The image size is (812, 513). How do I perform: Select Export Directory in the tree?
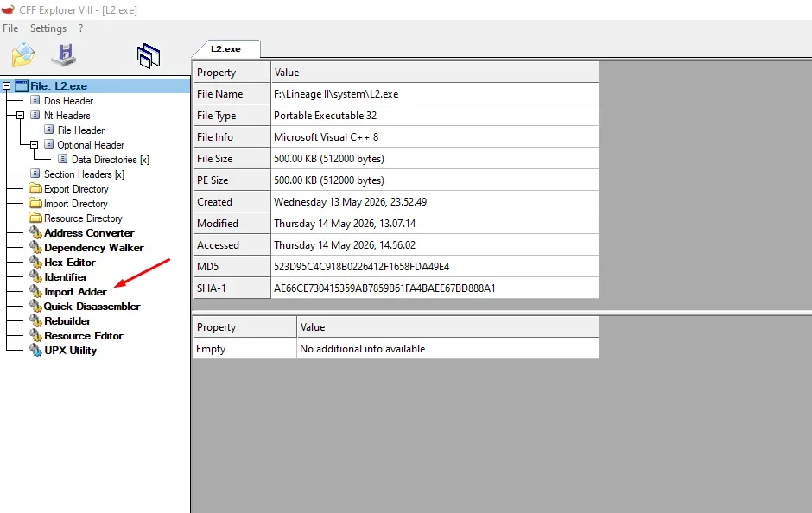[76, 189]
